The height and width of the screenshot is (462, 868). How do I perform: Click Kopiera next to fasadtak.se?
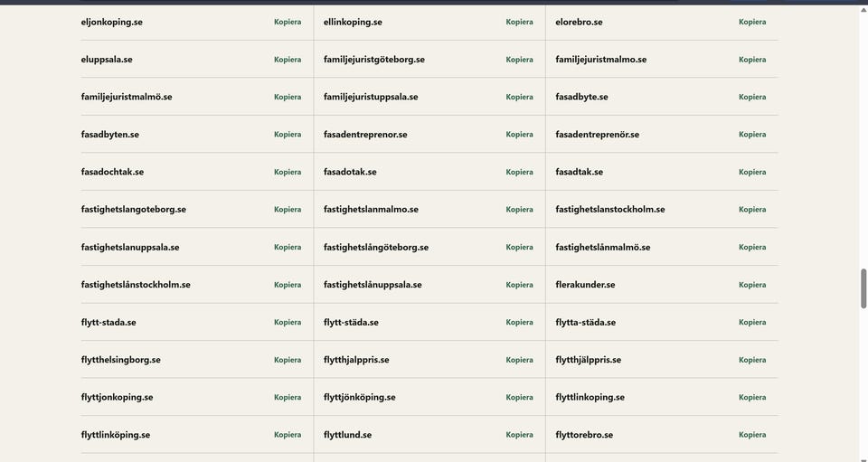[752, 172]
